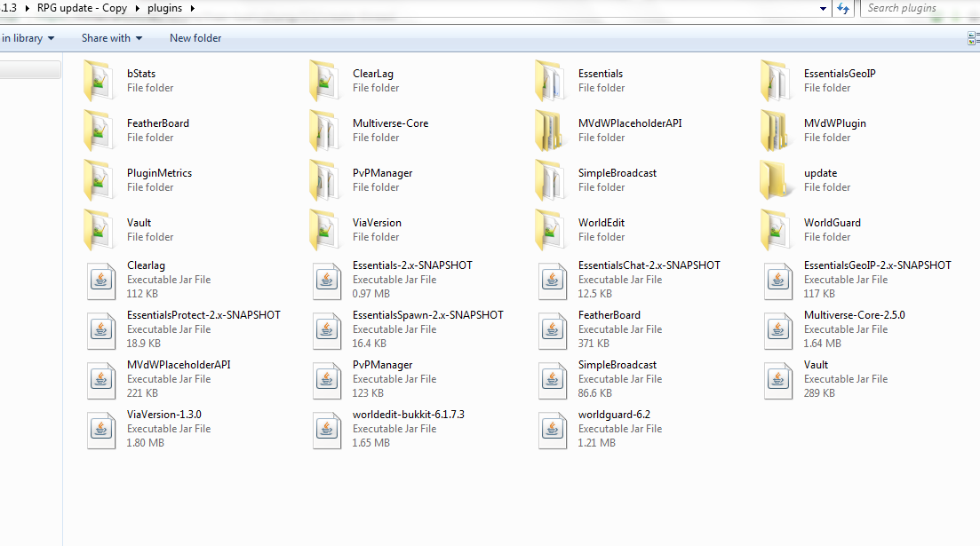Select the PluginMetrics folder icon

(x=99, y=180)
